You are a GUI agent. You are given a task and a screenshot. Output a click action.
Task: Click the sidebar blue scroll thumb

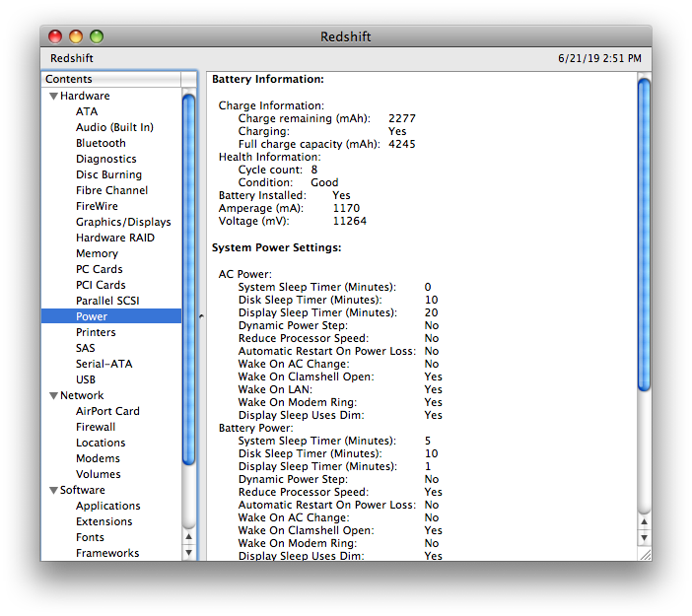pos(189,279)
